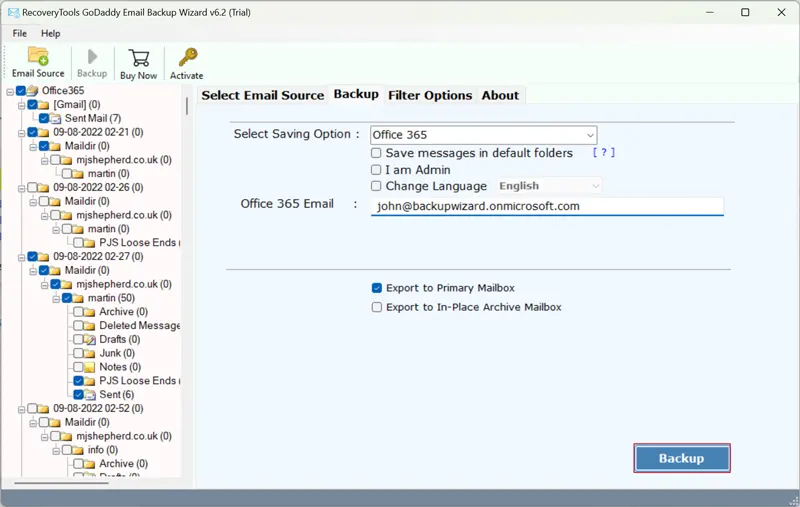
Task: Open the Buy Now cart icon
Action: (139, 56)
